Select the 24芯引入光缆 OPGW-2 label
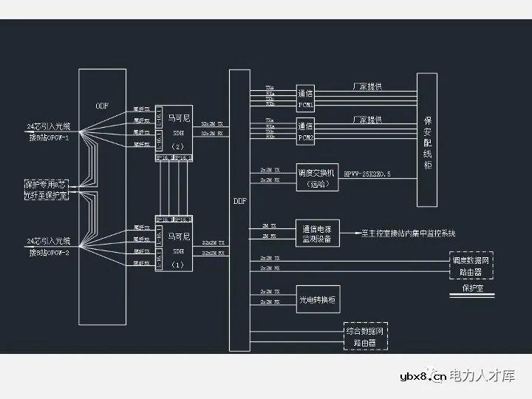The height and width of the screenshot is (399, 532). click(48, 247)
